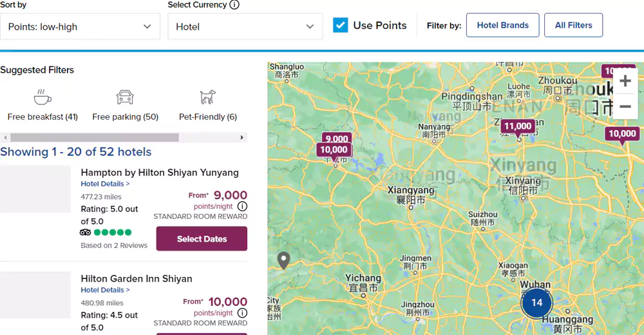Open the Sort by dropdown

[x=80, y=27]
